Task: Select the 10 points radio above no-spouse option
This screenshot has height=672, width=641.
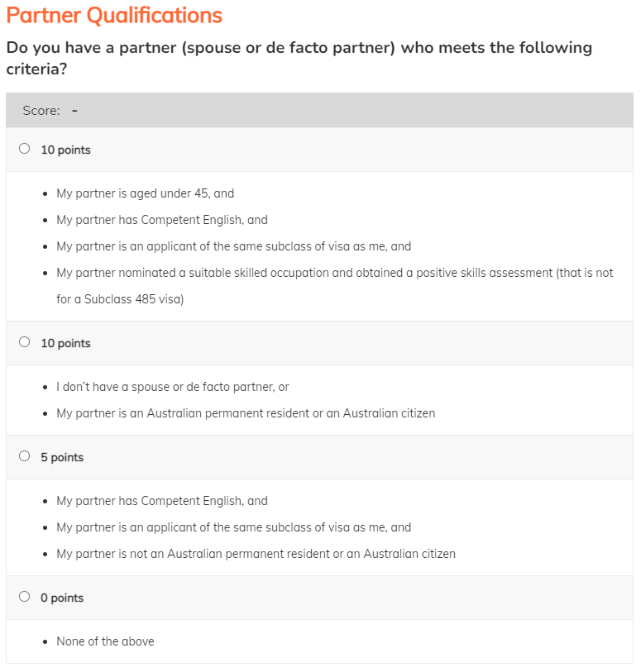Action: [24, 342]
